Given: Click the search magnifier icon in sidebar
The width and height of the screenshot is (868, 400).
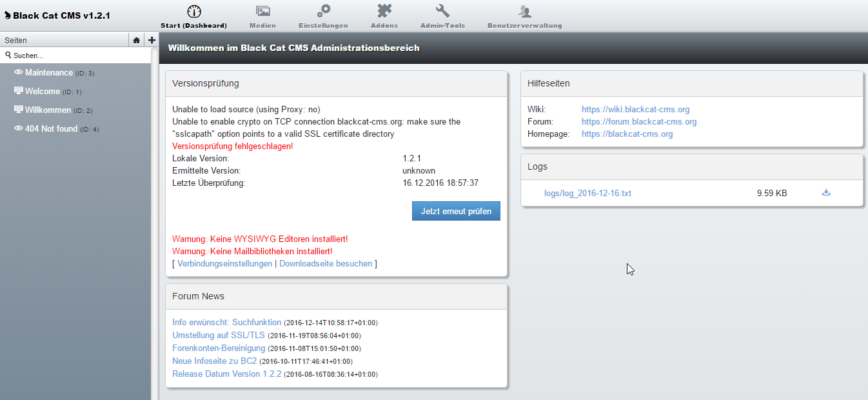Looking at the screenshot, I should 8,55.
